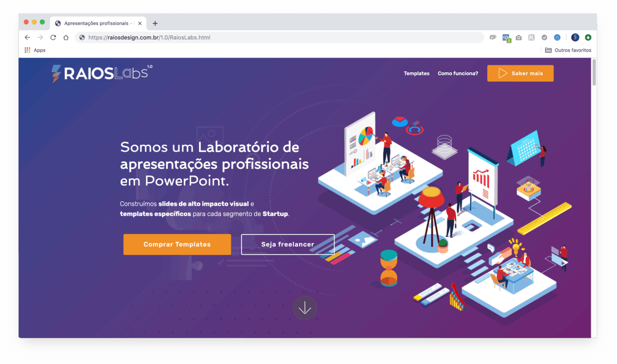Click the round down-arrow scroll button

pyautogui.click(x=305, y=308)
